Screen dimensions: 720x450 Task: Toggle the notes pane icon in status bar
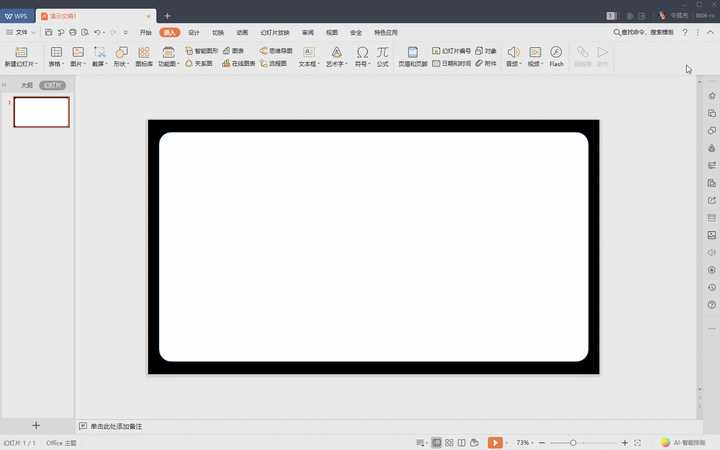(420, 443)
